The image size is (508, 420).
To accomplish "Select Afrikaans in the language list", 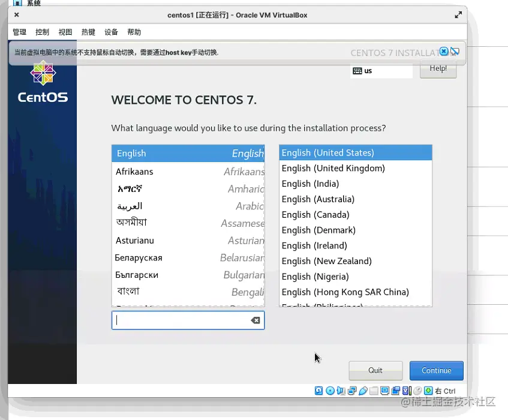I will pyautogui.click(x=188, y=172).
